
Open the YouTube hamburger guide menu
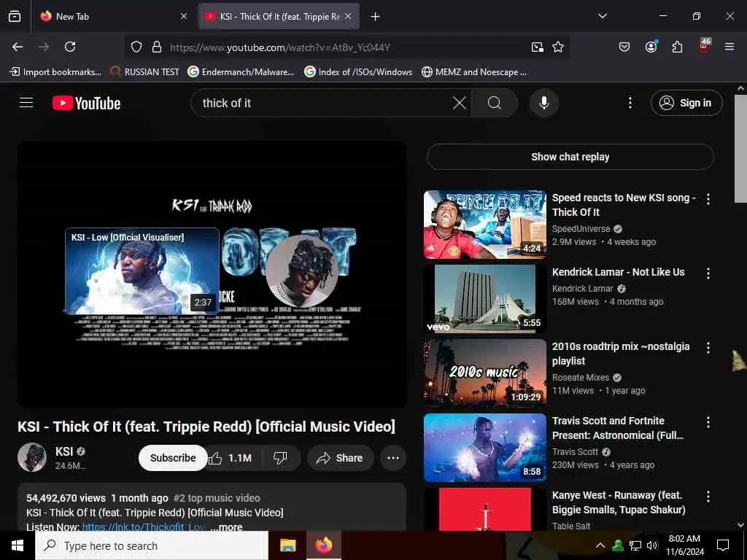(x=26, y=103)
